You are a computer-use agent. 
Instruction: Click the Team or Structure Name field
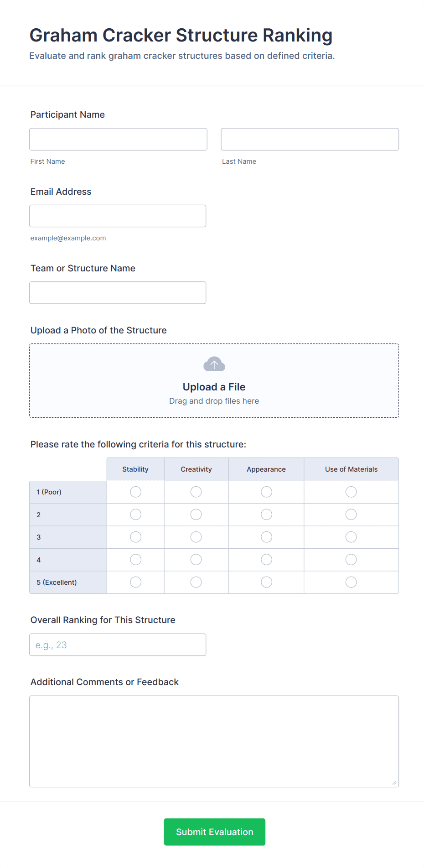coord(118,292)
